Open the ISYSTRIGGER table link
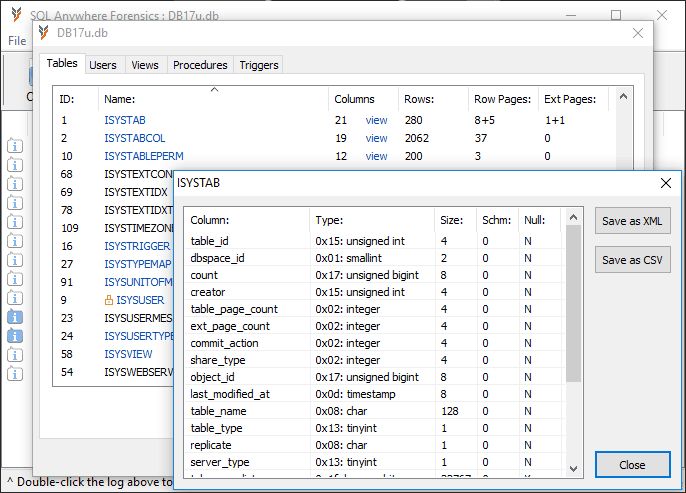This screenshot has height=493, width=686. pos(137,246)
